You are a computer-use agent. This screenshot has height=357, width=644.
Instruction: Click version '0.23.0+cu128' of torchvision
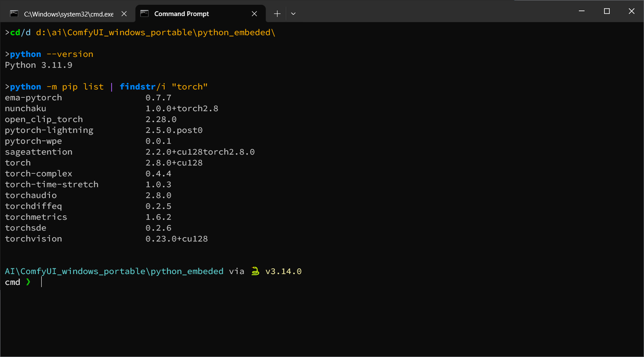coord(177,239)
